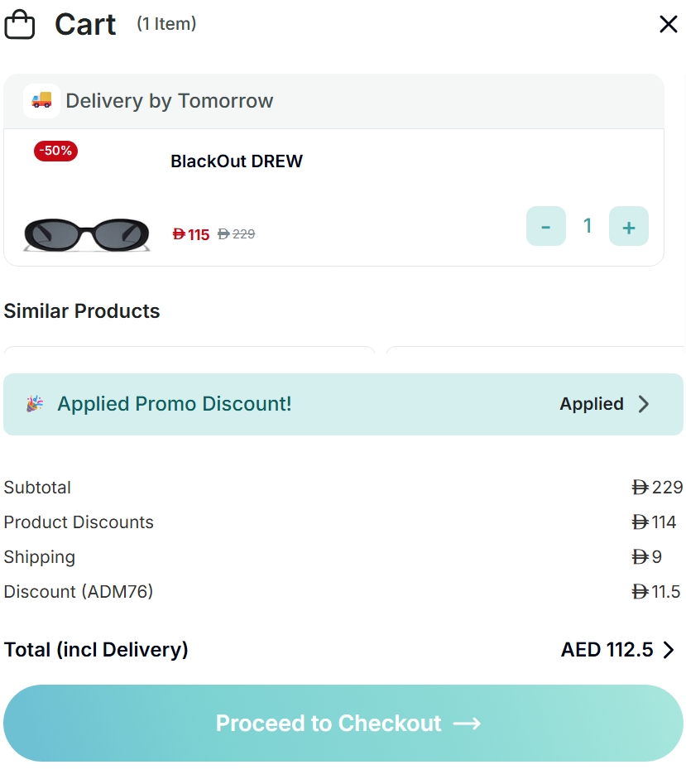
Task: Click the strikethrough original price 229
Action: click(237, 234)
